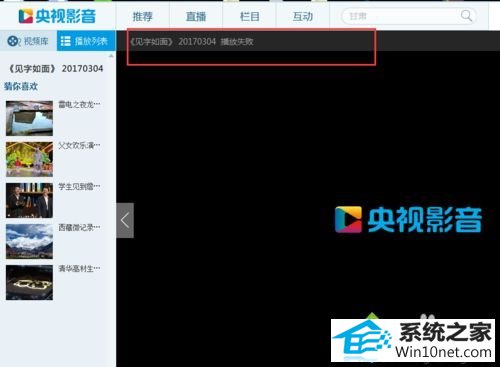
Task: Click the film reel icon beside 视频库
Action: [x=13, y=41]
